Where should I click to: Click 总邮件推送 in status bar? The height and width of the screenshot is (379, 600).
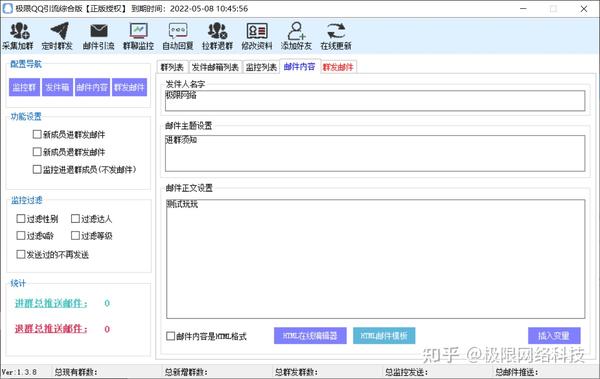pyautogui.click(x=517, y=372)
